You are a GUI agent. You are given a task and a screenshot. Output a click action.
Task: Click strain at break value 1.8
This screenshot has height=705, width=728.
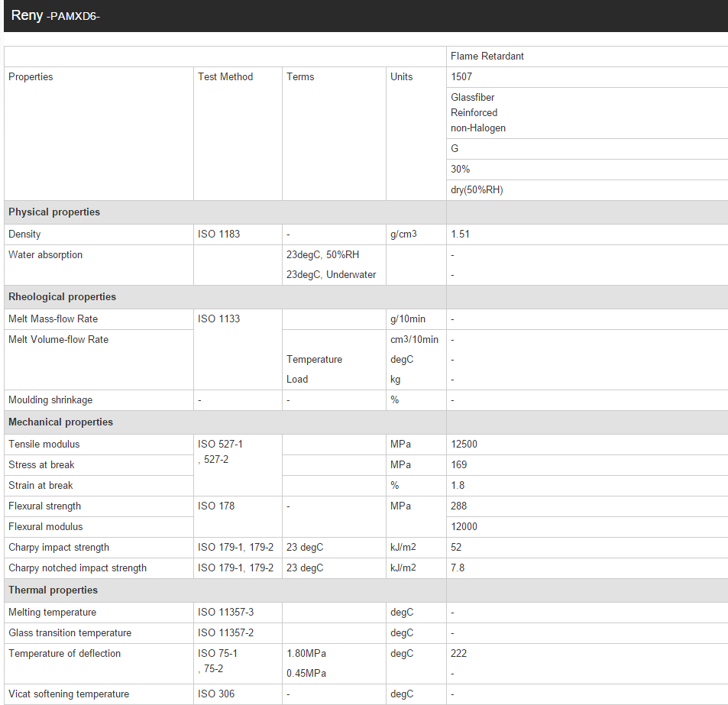pyautogui.click(x=458, y=486)
